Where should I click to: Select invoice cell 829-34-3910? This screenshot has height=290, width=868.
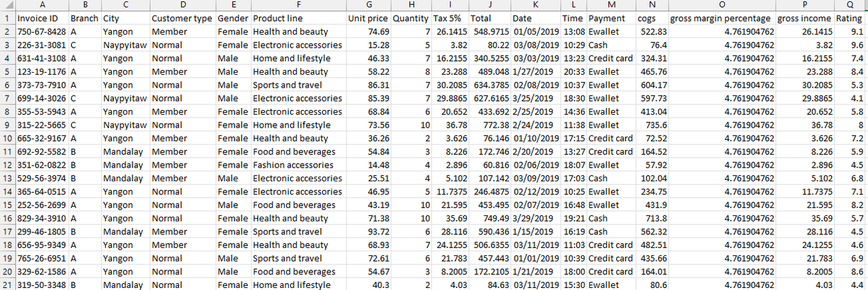point(41,218)
